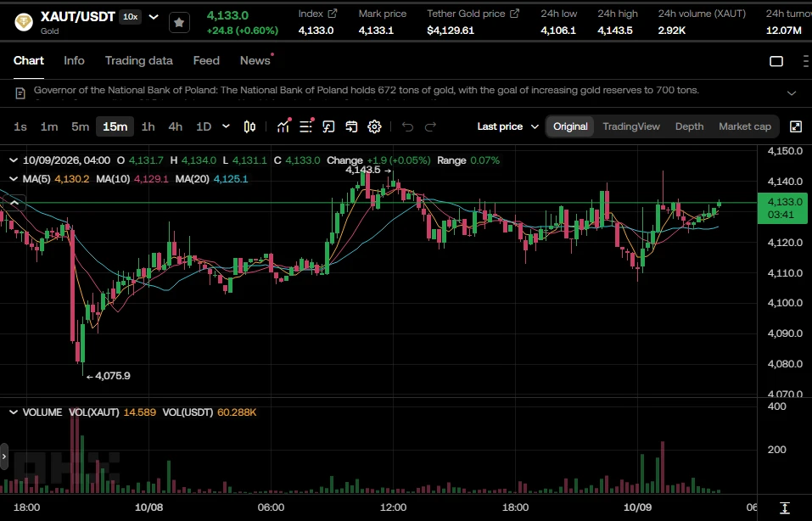The height and width of the screenshot is (521, 812).
Task: Open the Index external link icon
Action: (333, 14)
